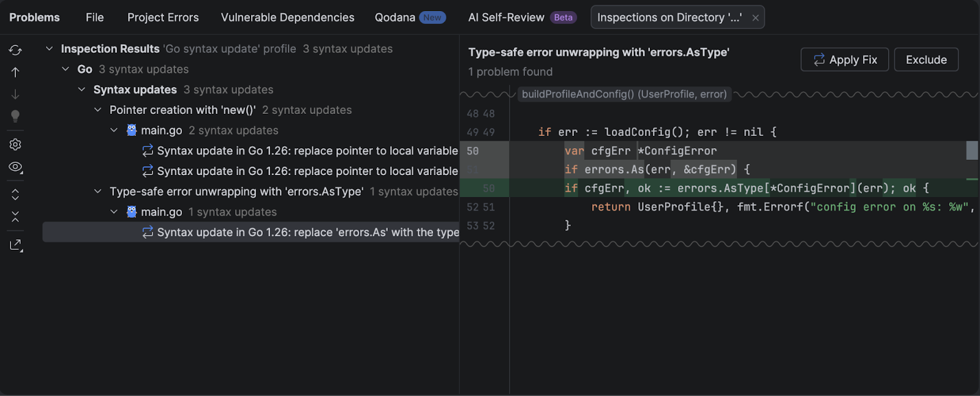Click the export results icon

tap(15, 245)
